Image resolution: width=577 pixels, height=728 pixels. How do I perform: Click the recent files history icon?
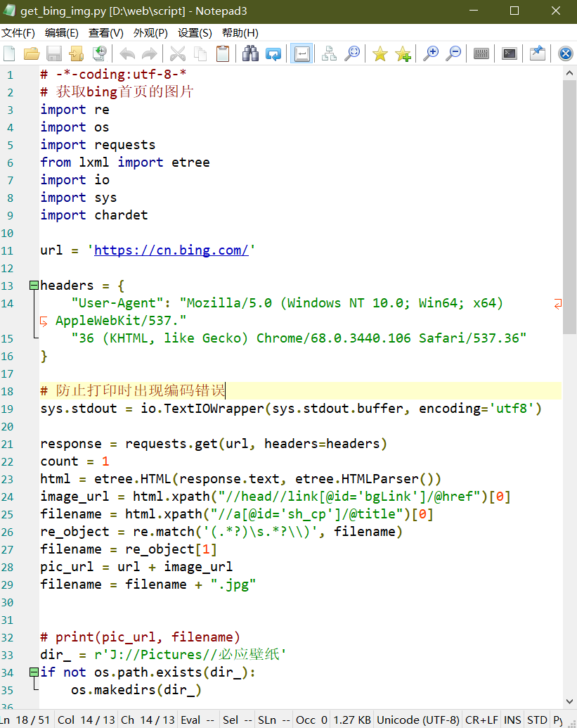point(99,54)
